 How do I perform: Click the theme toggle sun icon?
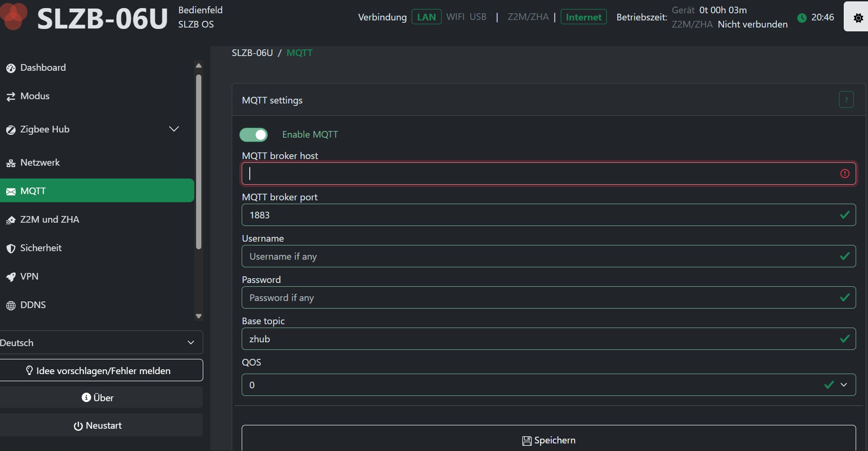858,18
